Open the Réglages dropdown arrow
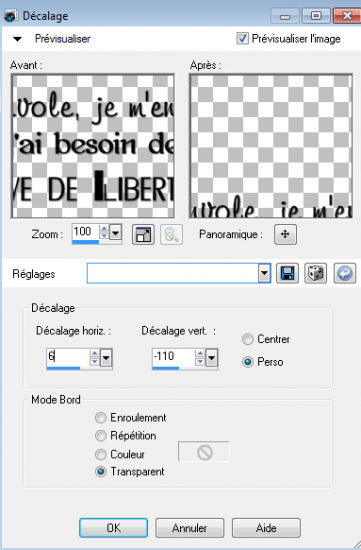Viewport: 361px width, 550px height. tap(265, 273)
